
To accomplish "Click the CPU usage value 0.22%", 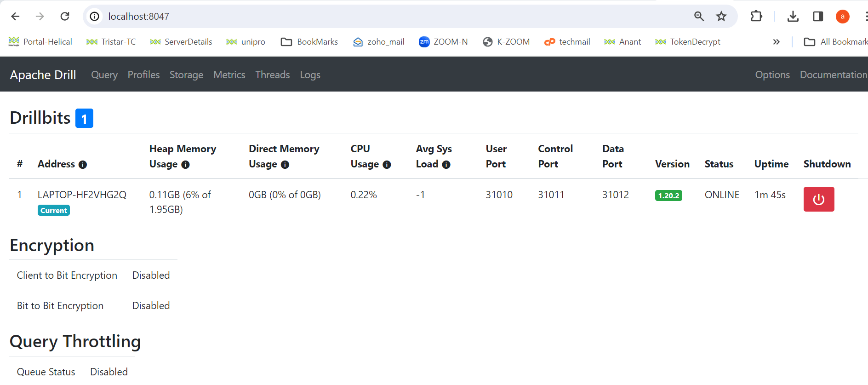I will pyautogui.click(x=364, y=195).
